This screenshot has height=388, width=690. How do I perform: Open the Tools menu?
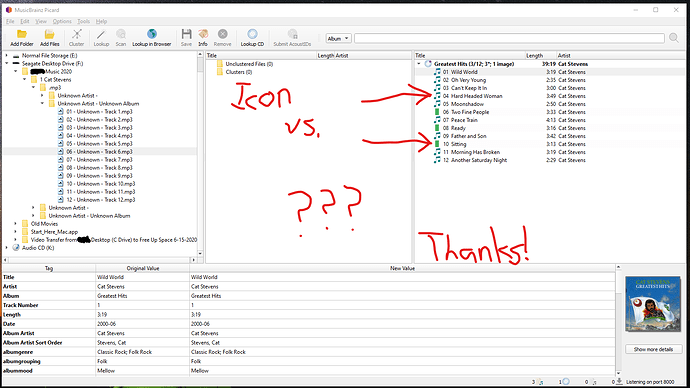[x=83, y=21]
